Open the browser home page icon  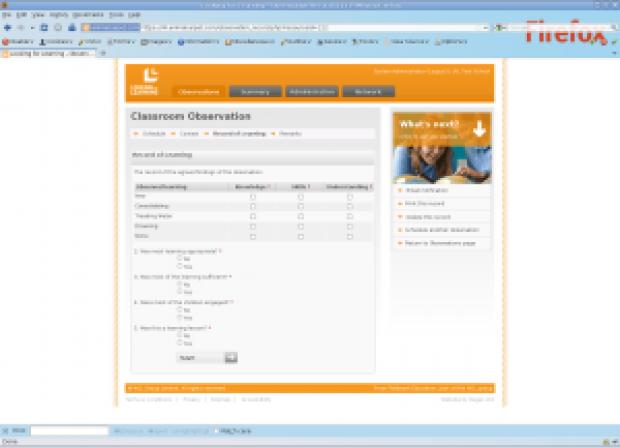pyautogui.click(x=72, y=27)
